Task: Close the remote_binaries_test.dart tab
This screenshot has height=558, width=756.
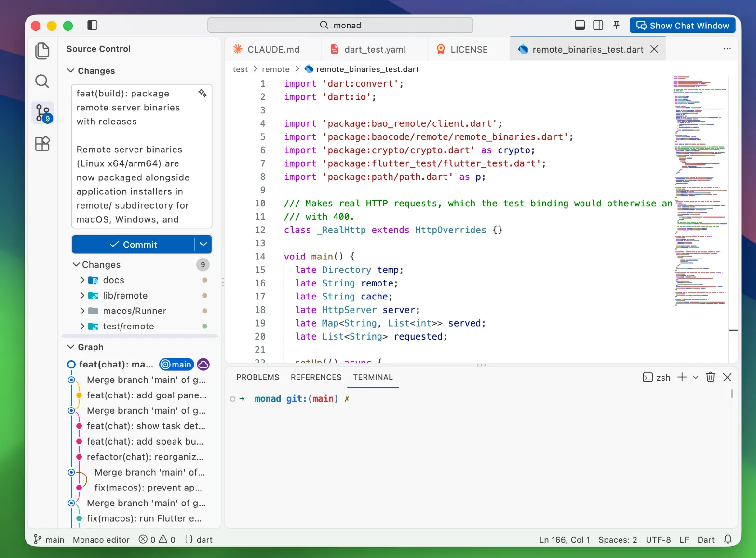Action: pyautogui.click(x=654, y=49)
